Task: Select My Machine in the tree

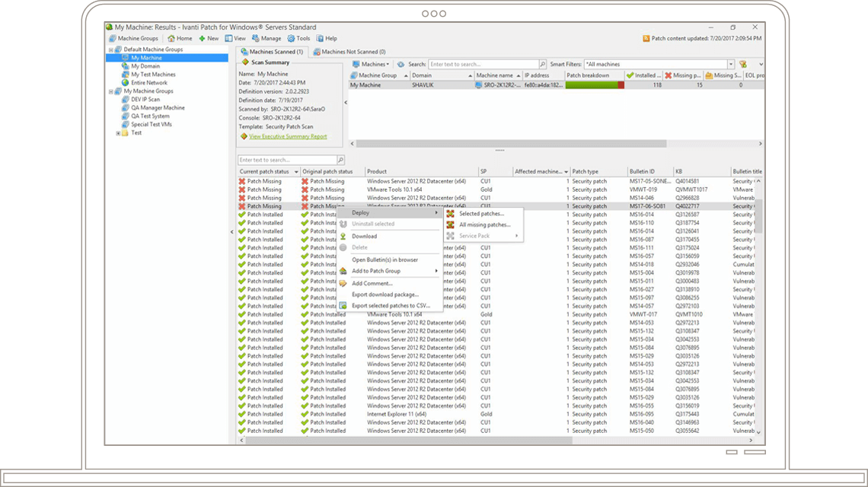Action: click(146, 58)
